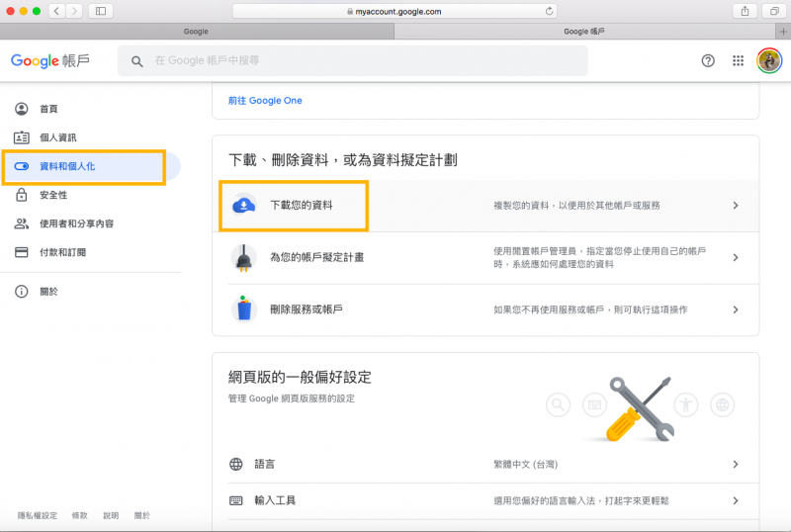This screenshot has height=532, width=791.
Task: Click the 資料和個人化 toggle icon
Action: (x=21, y=166)
